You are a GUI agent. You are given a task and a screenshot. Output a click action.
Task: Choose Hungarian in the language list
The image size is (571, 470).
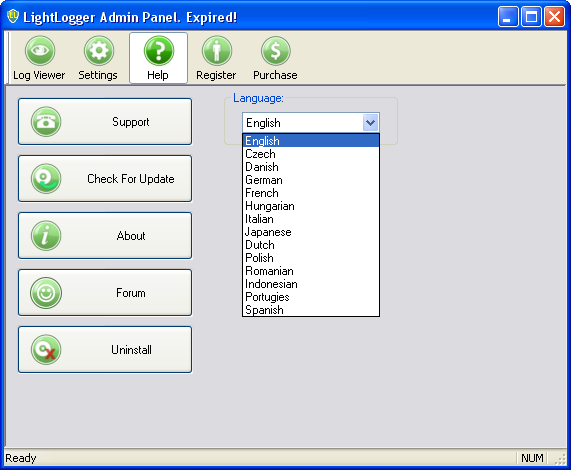click(x=311, y=206)
